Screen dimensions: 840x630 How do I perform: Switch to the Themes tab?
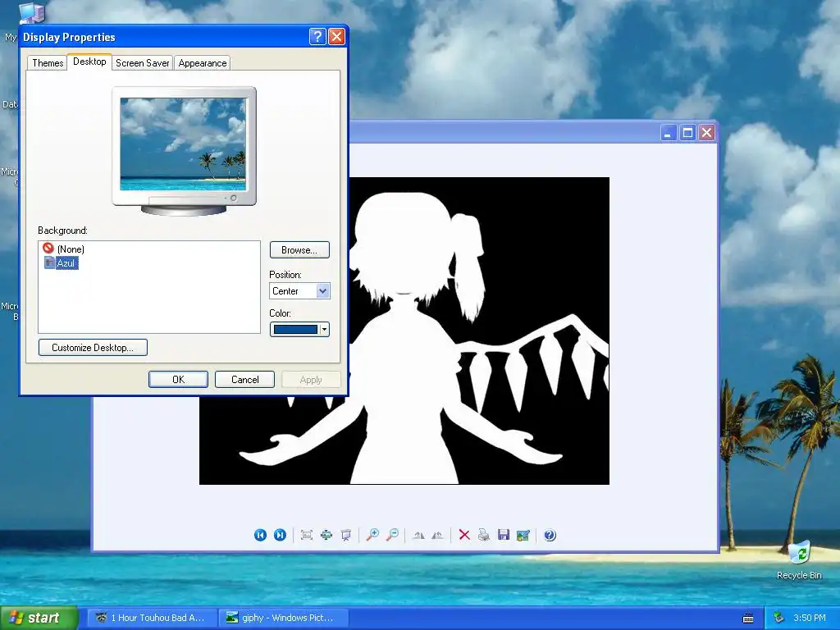tap(47, 62)
